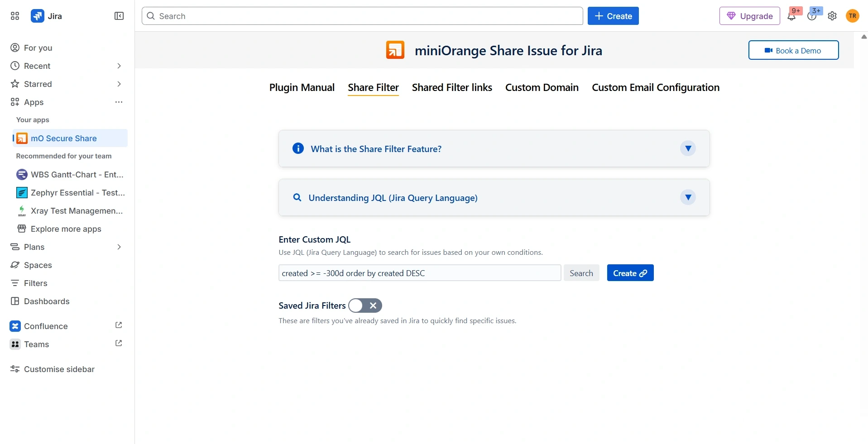Click the 'Your apps' section heading
The width and height of the screenshot is (868, 444).
point(33,120)
